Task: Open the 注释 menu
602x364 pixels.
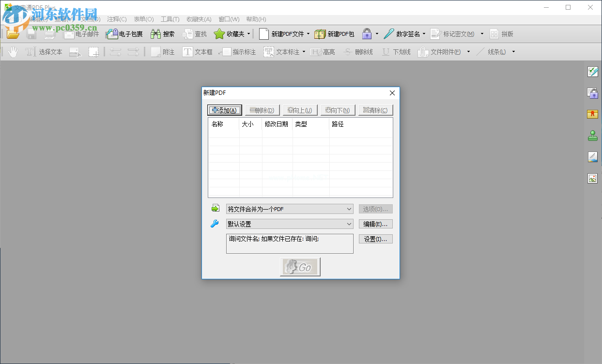Action: coord(116,19)
